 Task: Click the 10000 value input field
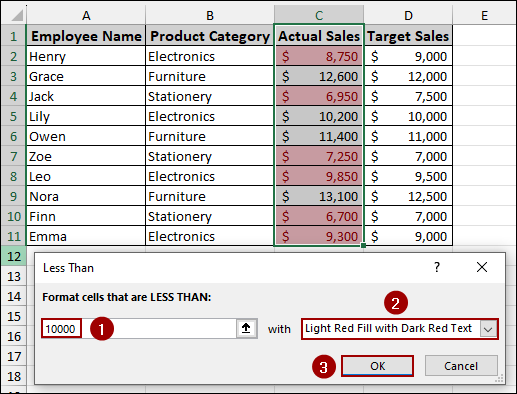coord(149,329)
